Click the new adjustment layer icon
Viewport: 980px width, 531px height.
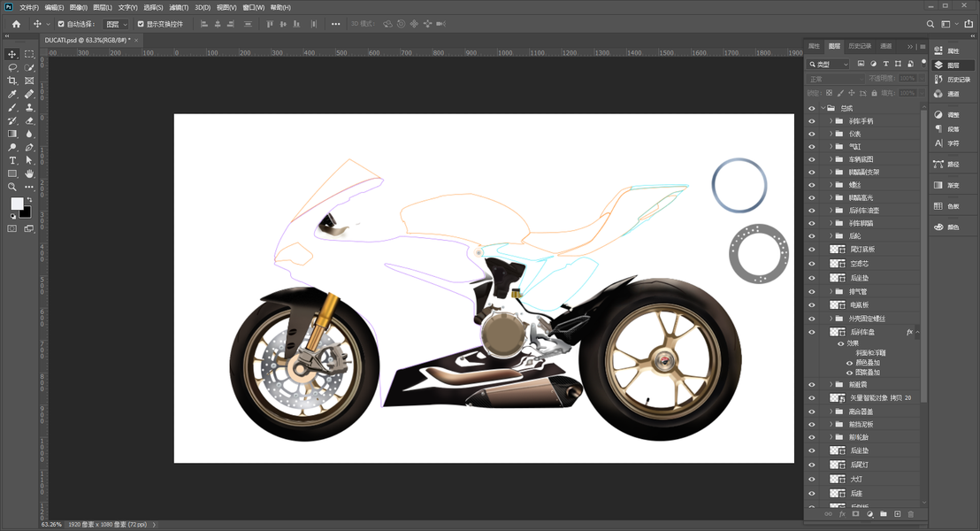tap(869, 514)
